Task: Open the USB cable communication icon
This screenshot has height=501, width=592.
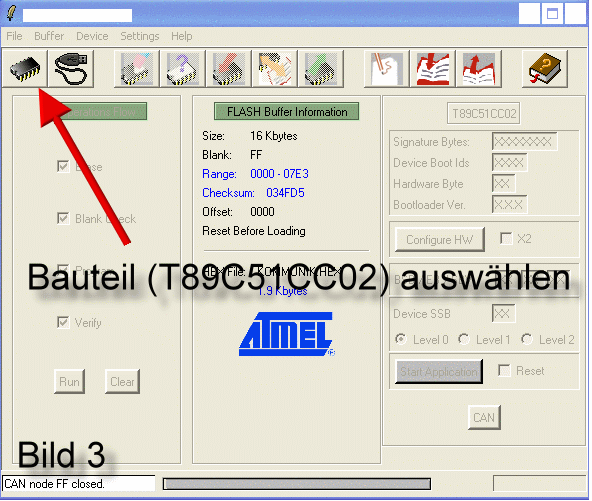Action: 71,69
